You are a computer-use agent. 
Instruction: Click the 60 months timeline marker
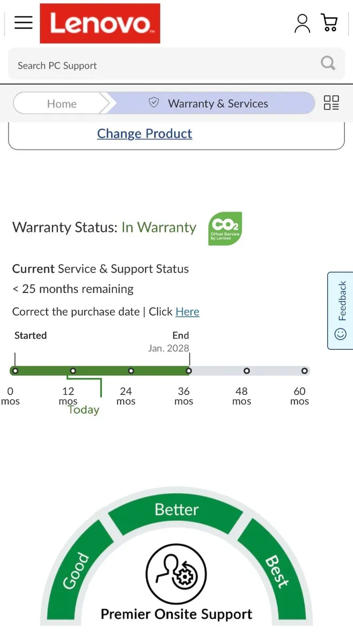point(304,371)
